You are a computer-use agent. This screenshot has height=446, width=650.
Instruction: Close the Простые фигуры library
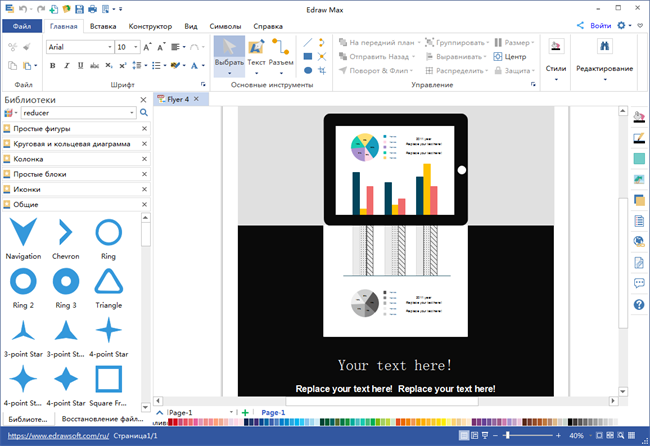pos(144,128)
